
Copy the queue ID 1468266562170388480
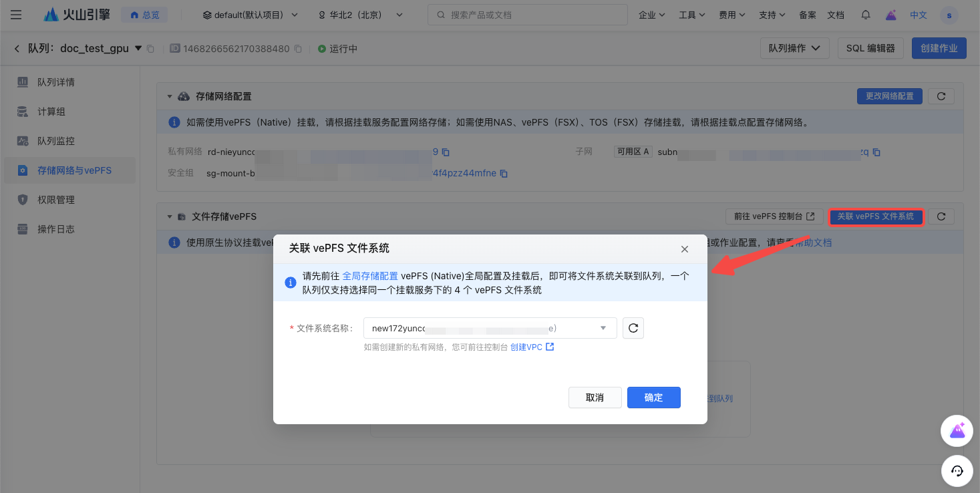[x=298, y=49]
